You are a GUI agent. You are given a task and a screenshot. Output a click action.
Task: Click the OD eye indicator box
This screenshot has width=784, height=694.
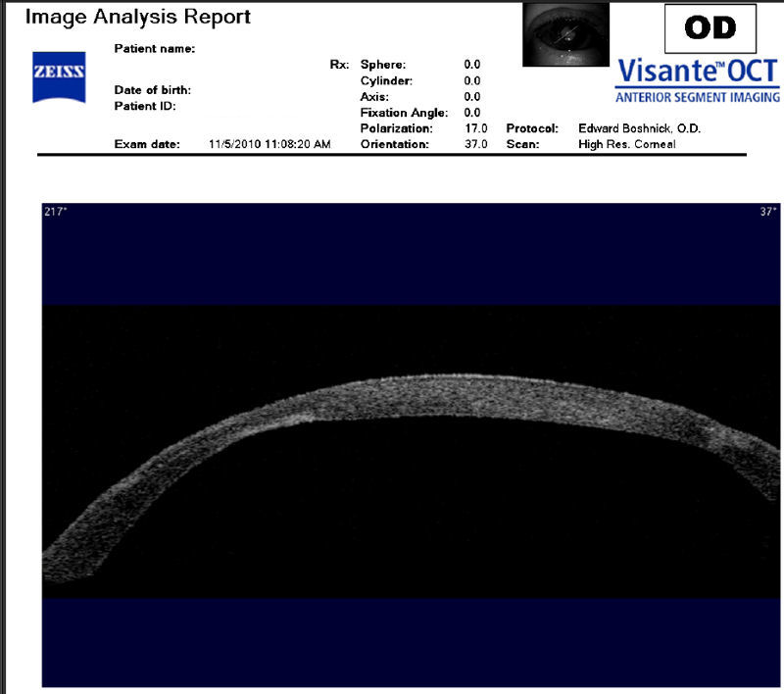point(710,28)
